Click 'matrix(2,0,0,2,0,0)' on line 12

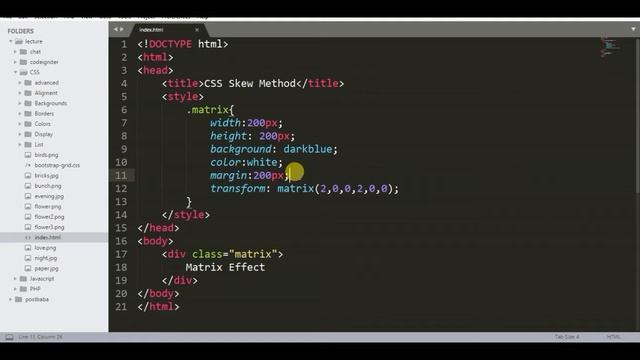click(335, 189)
